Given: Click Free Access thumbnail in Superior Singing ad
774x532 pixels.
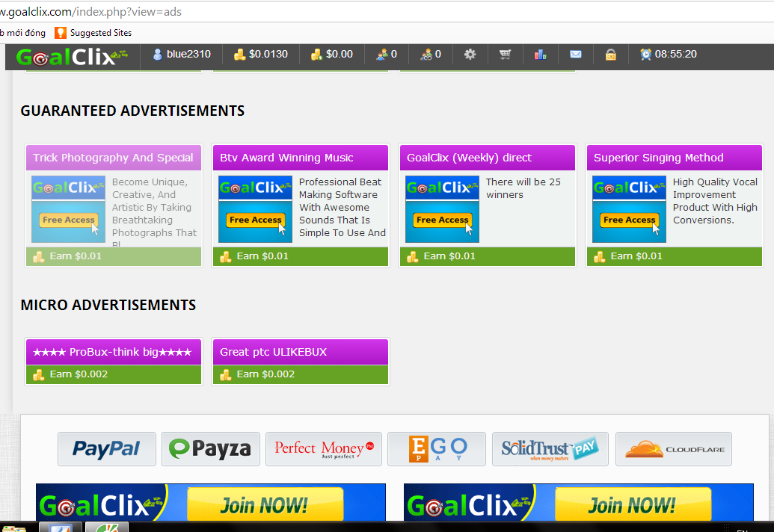Looking at the screenshot, I should pyautogui.click(x=630, y=209).
